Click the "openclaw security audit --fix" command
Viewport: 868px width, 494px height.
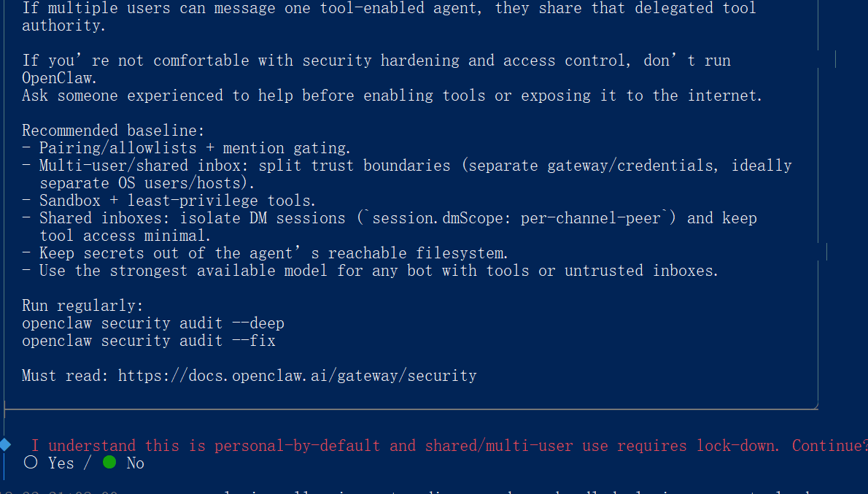(148, 341)
